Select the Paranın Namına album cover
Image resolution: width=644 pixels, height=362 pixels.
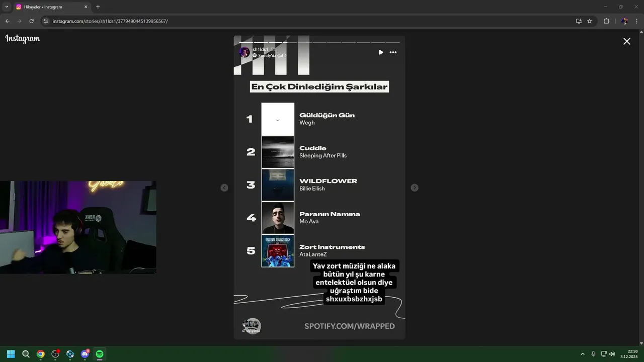(x=278, y=218)
